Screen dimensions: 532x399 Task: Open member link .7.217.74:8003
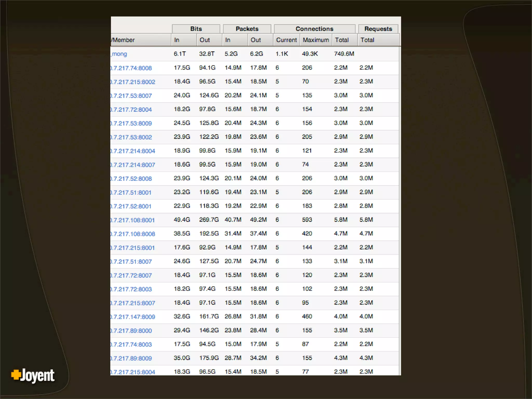131,344
